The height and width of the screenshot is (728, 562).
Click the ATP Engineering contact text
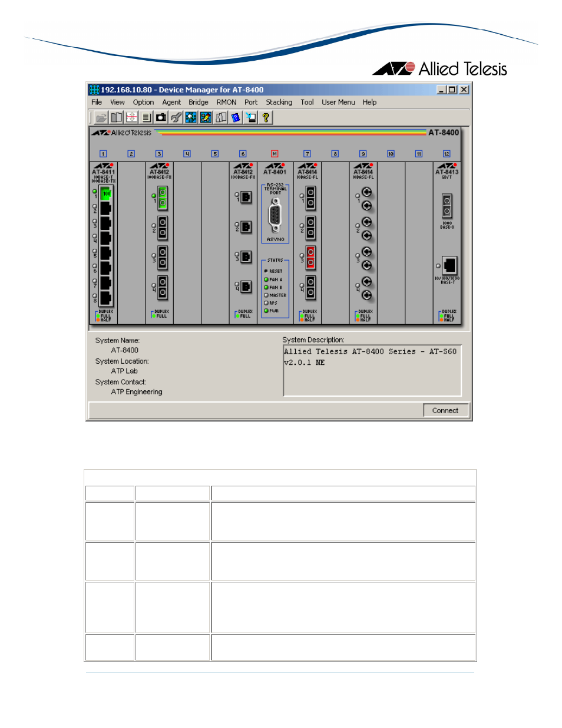[x=137, y=391]
